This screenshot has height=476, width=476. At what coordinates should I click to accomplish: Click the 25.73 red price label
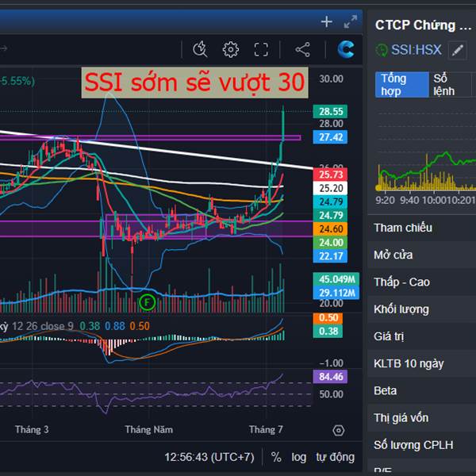(x=330, y=175)
